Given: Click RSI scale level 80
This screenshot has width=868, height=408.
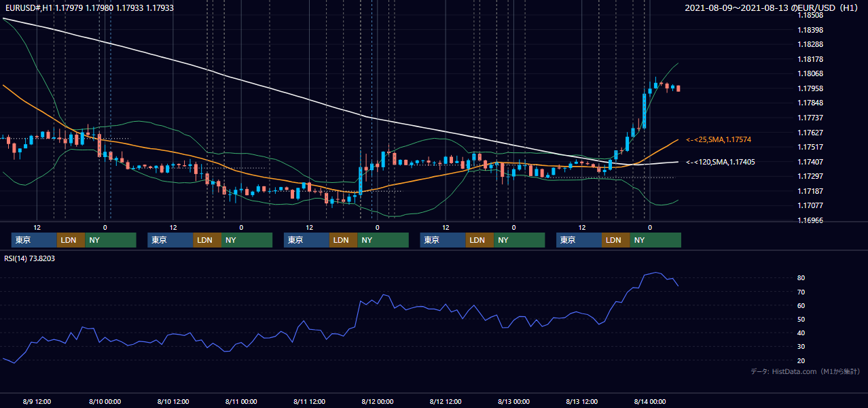Looking at the screenshot, I should (x=801, y=278).
